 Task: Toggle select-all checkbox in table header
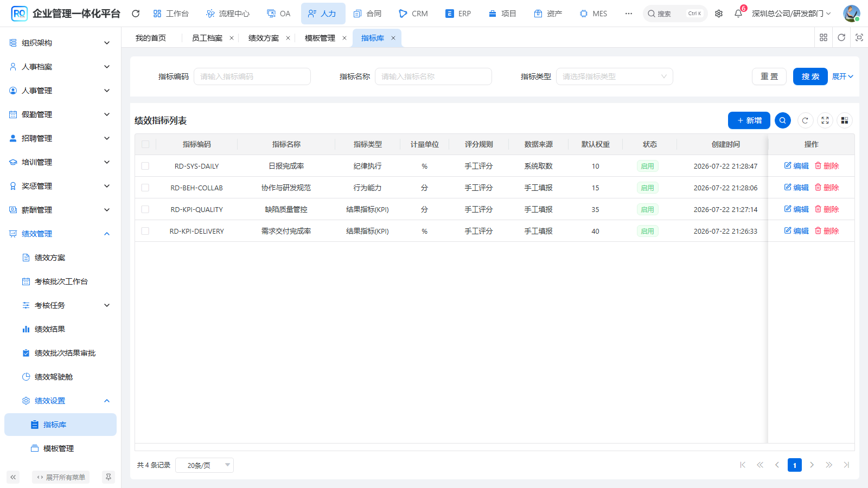(145, 144)
